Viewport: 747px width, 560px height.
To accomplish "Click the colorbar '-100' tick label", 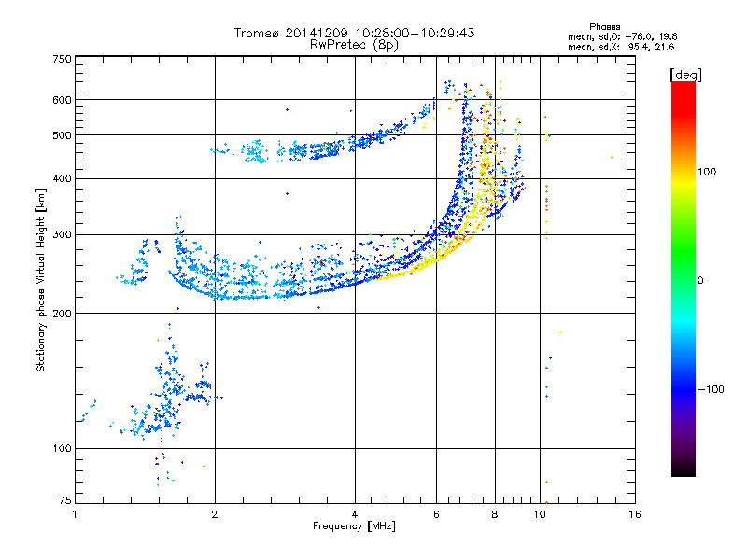I will (712, 389).
